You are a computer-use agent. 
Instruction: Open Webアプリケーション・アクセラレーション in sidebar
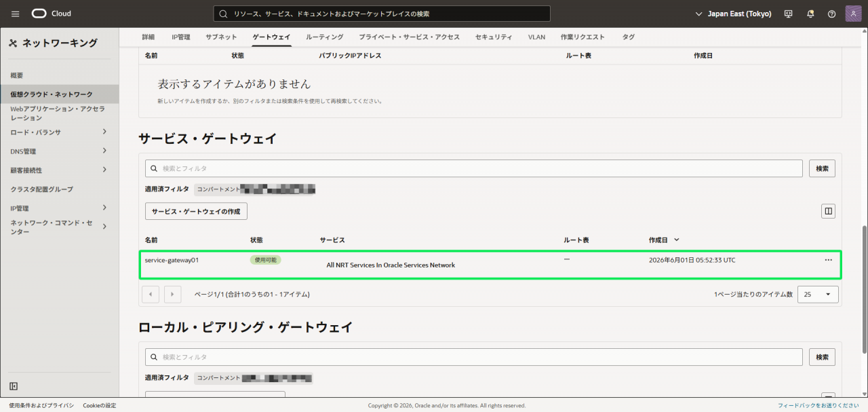[x=58, y=113]
